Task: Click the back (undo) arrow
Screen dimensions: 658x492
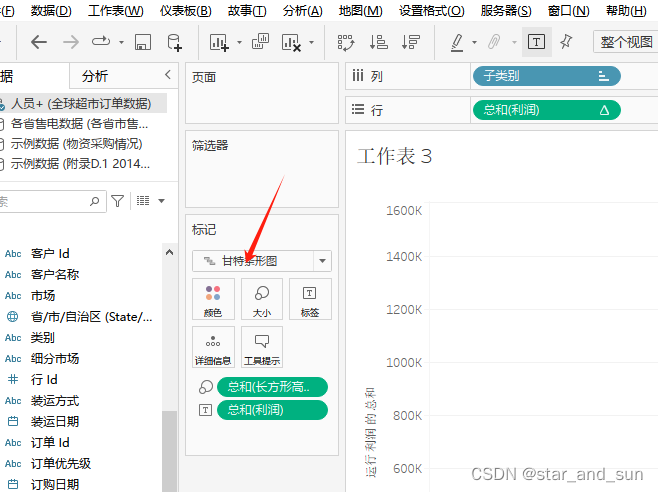Action: point(39,42)
